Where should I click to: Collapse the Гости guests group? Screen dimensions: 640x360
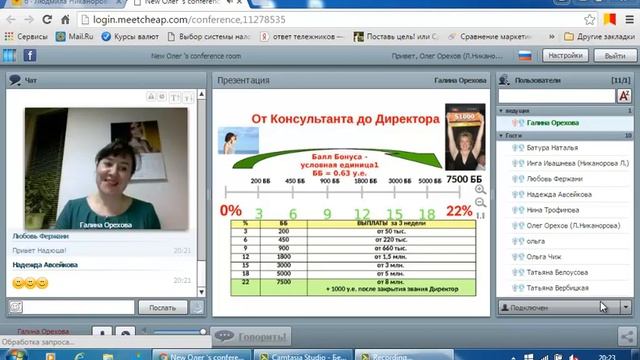pyautogui.click(x=501, y=136)
